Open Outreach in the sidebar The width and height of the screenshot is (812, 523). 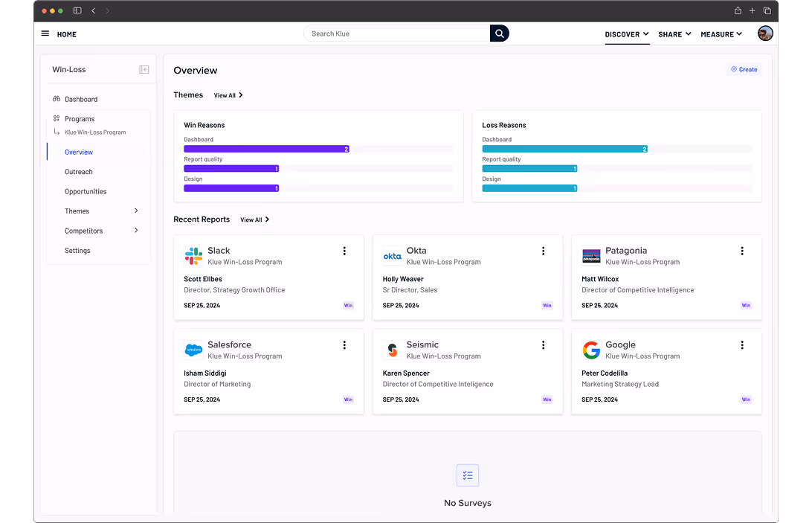click(79, 172)
